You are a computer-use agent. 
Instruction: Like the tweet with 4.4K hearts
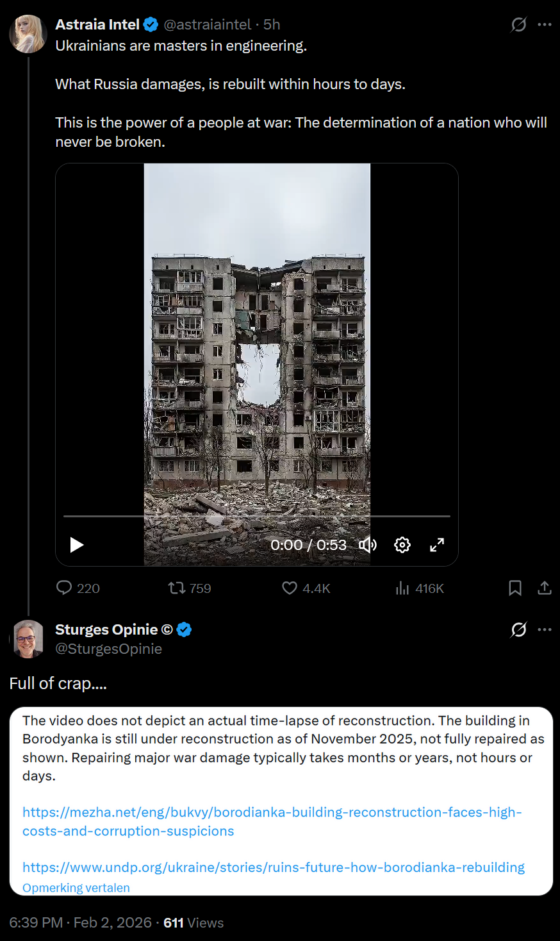click(x=290, y=588)
